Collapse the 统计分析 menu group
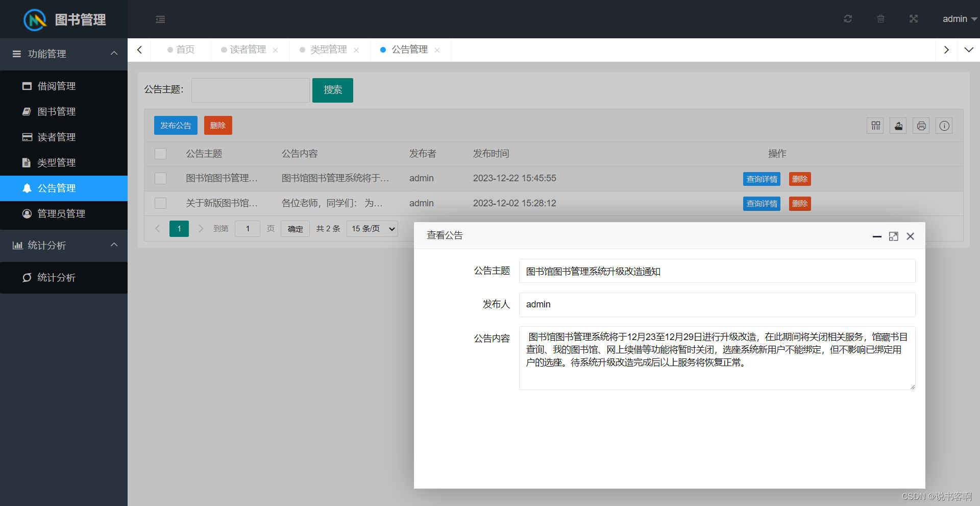The image size is (980, 506). point(64,246)
